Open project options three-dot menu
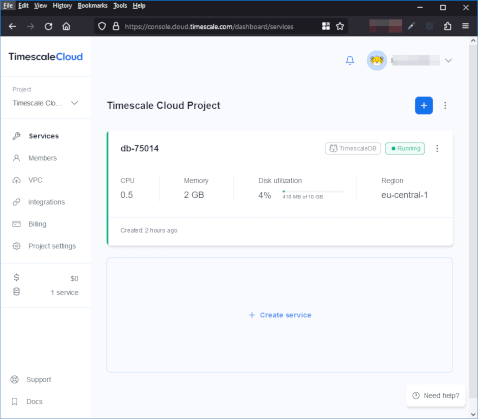The height and width of the screenshot is (419, 478). click(445, 106)
